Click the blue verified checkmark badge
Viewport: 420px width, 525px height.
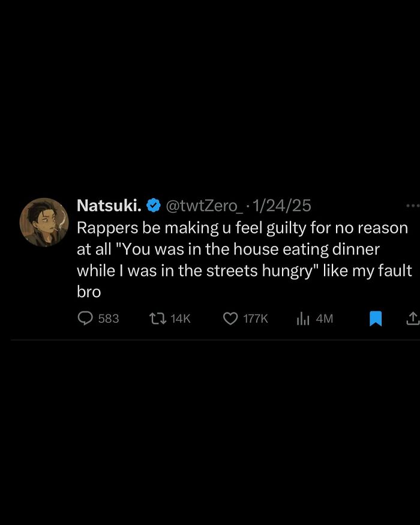(x=154, y=206)
